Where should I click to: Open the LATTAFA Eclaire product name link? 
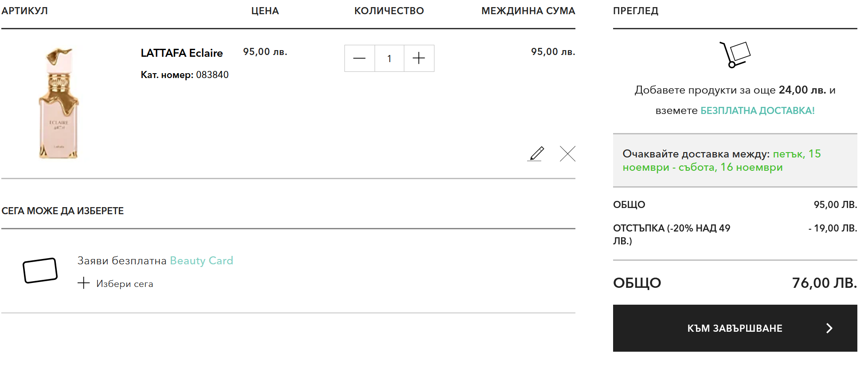[182, 53]
